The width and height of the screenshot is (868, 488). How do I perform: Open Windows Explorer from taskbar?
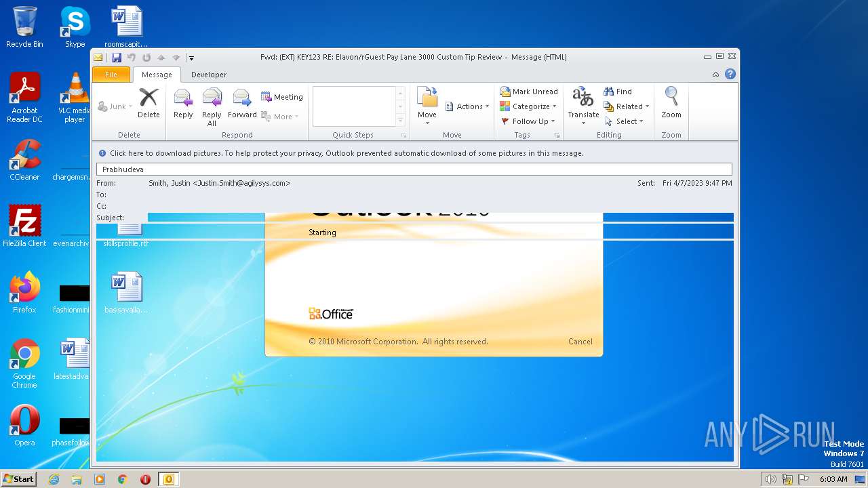[x=77, y=479]
